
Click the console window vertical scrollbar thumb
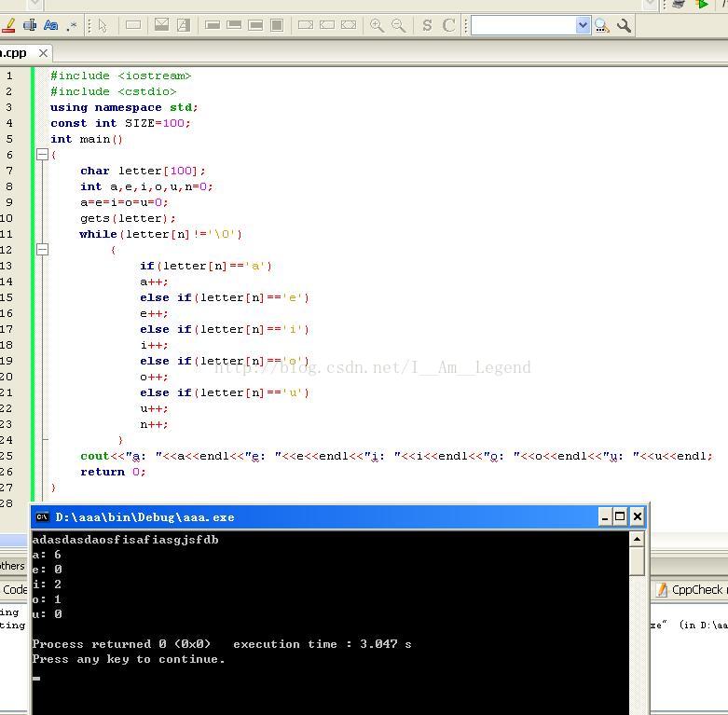[x=637, y=561]
